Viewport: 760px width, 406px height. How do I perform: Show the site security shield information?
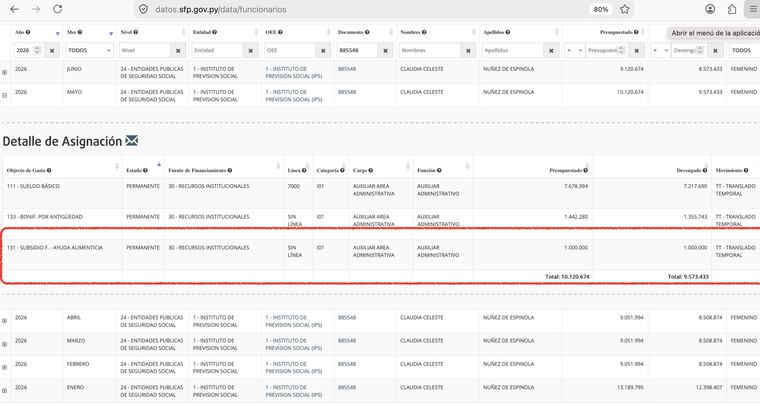tap(143, 9)
